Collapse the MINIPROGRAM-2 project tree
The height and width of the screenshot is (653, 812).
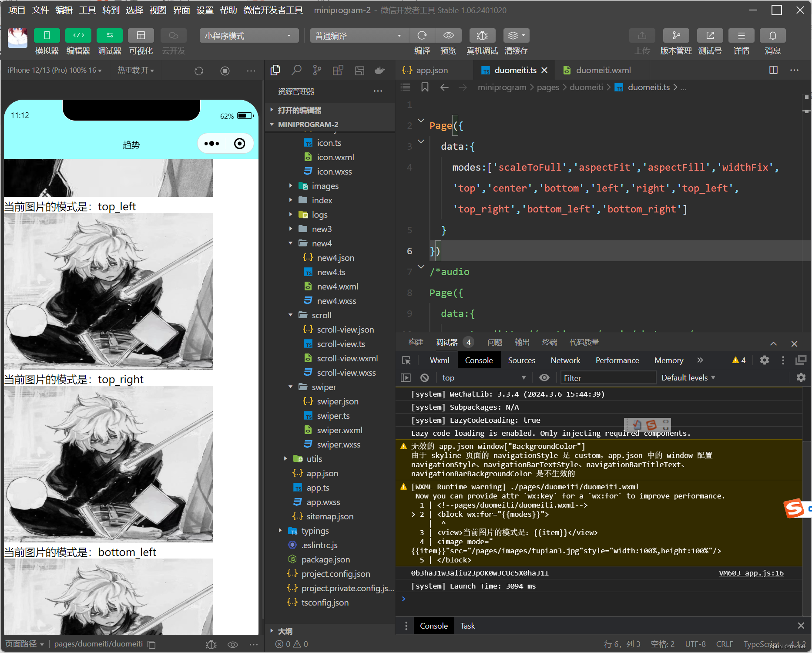click(x=329, y=125)
